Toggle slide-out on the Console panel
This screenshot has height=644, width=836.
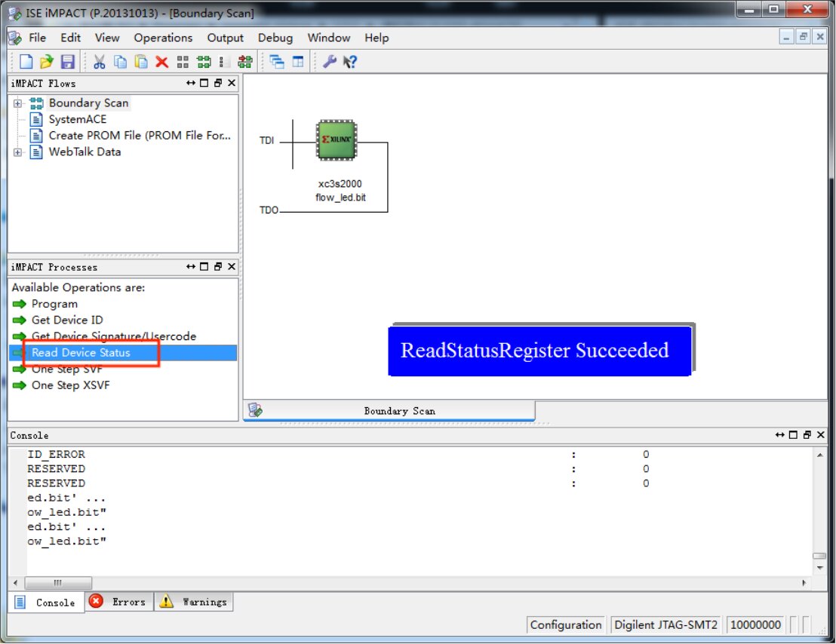[x=779, y=435]
